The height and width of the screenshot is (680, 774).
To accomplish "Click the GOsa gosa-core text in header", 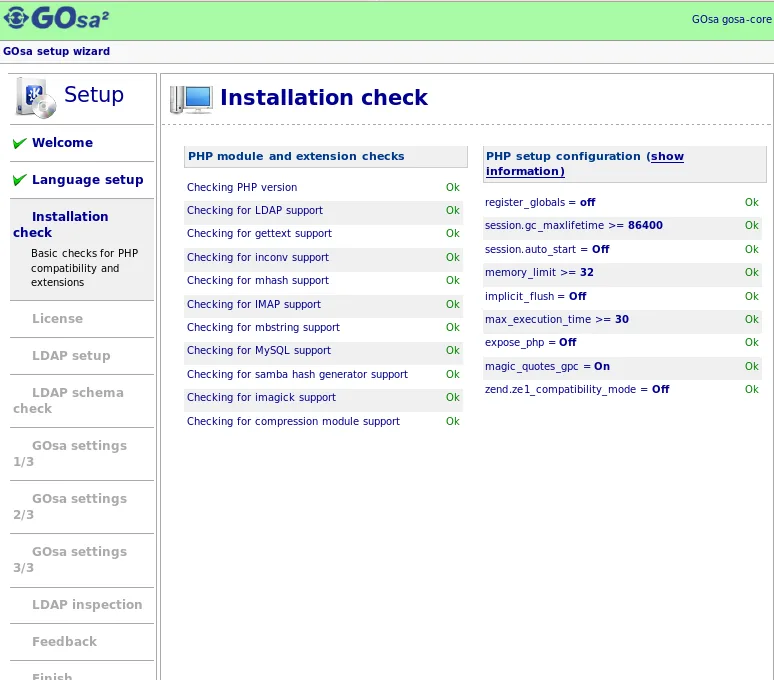I will [x=732, y=19].
